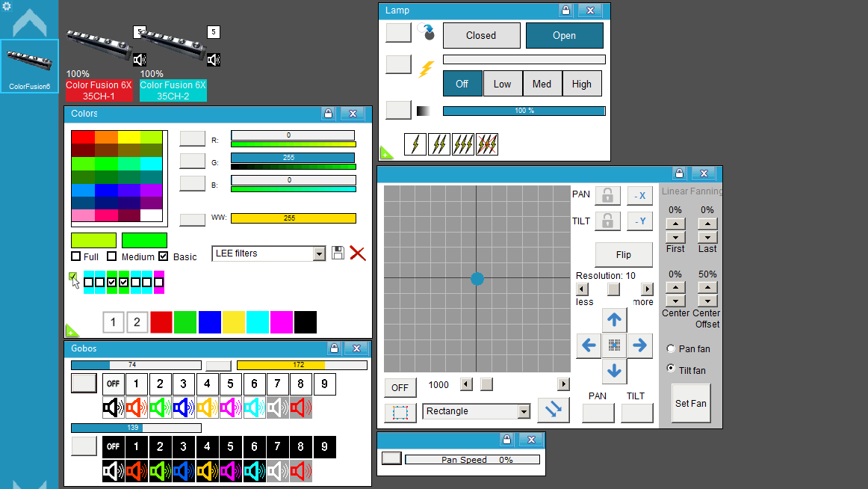Open Rectangle shape dropdown

pyautogui.click(x=524, y=411)
